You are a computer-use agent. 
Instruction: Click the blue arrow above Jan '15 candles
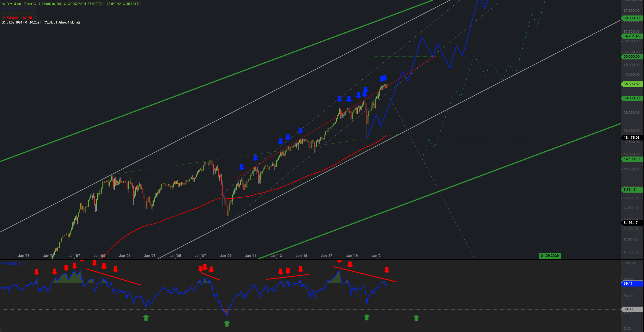click(x=300, y=130)
